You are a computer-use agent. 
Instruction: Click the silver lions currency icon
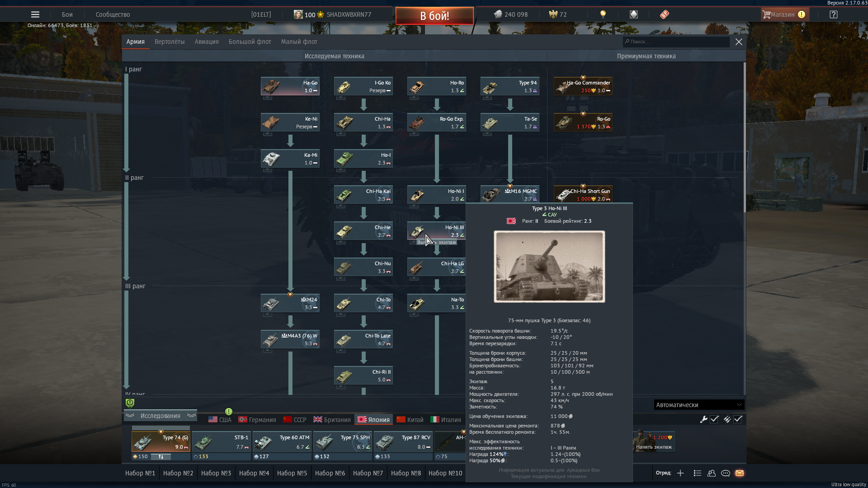point(498,14)
